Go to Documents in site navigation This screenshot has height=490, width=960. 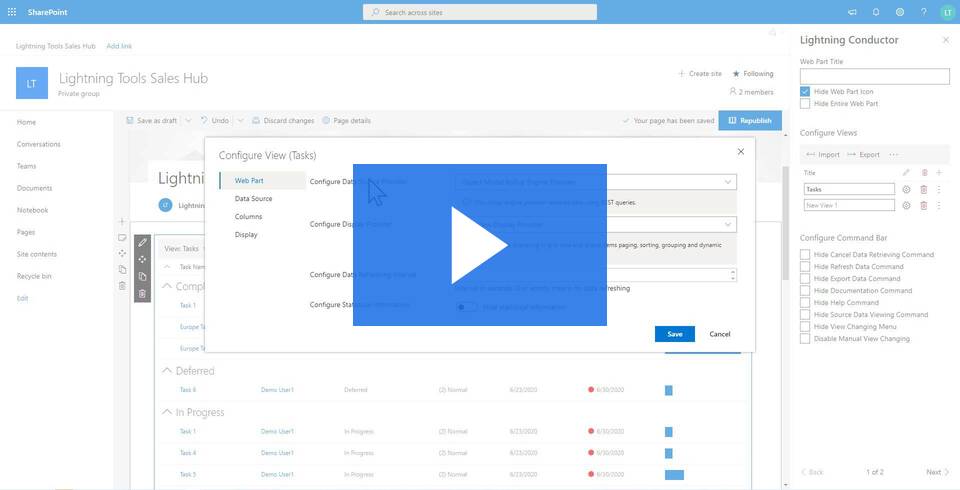pos(34,188)
